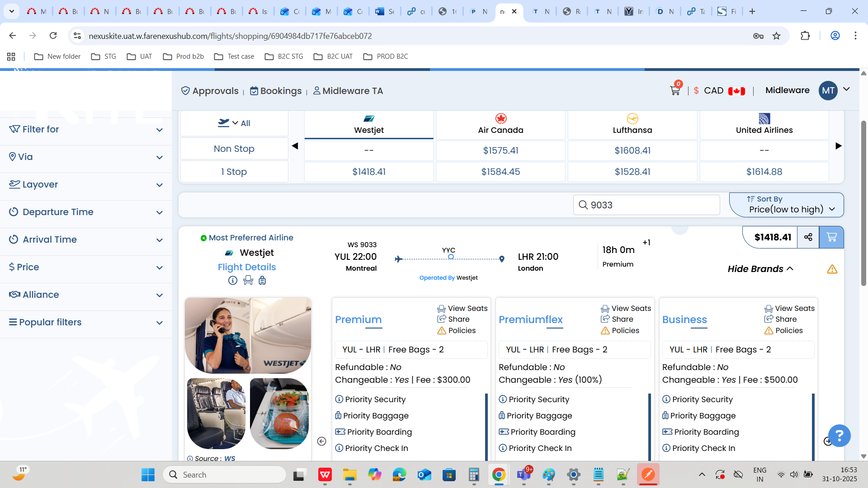Open the blue help question mark button
The image size is (868, 488).
pyautogui.click(x=839, y=436)
